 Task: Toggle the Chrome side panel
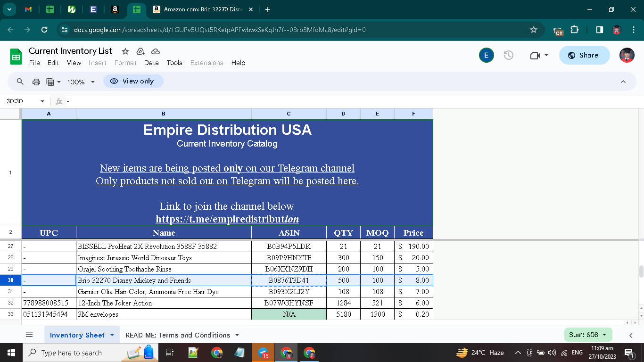(x=600, y=30)
